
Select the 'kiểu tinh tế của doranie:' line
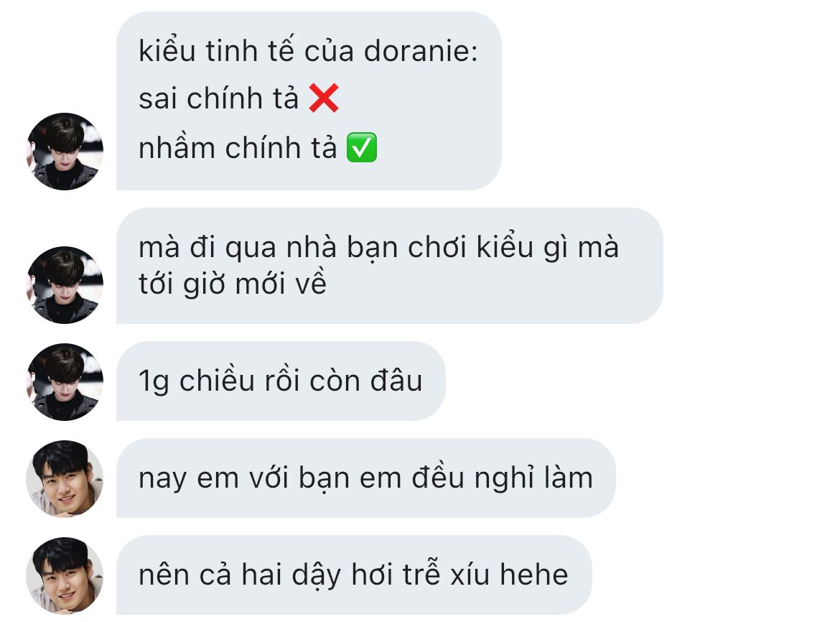pos(308,51)
